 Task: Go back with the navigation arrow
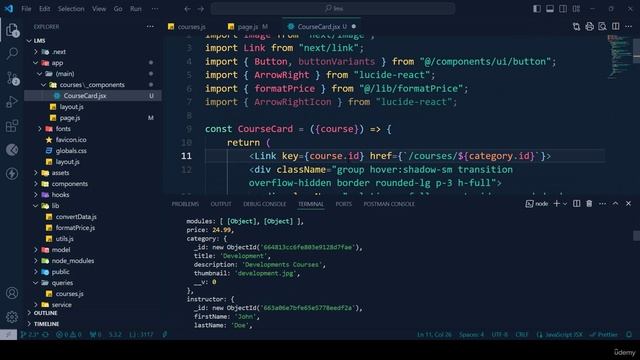pos(187,9)
